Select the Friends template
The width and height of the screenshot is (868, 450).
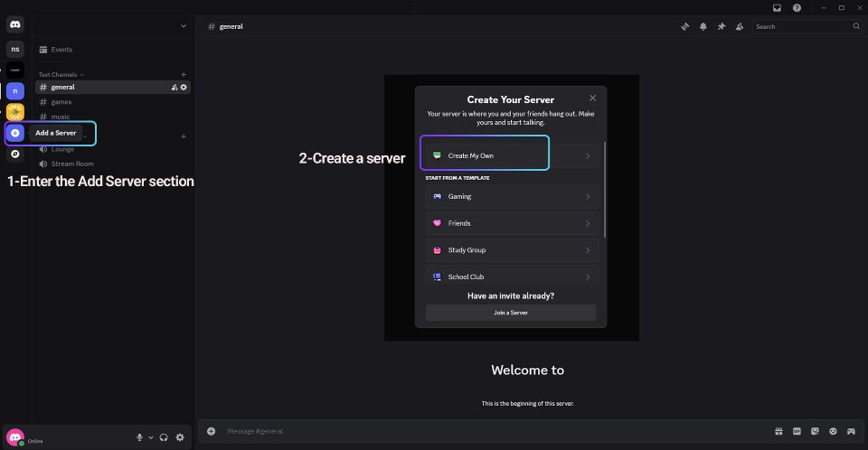[x=512, y=223]
